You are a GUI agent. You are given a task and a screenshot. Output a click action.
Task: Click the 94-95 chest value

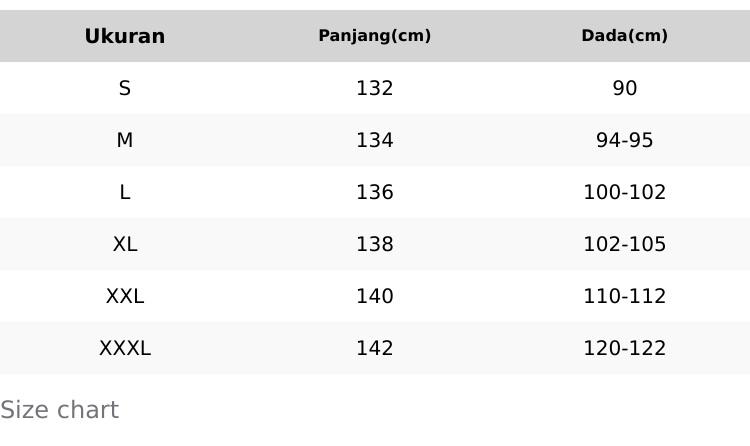624,140
